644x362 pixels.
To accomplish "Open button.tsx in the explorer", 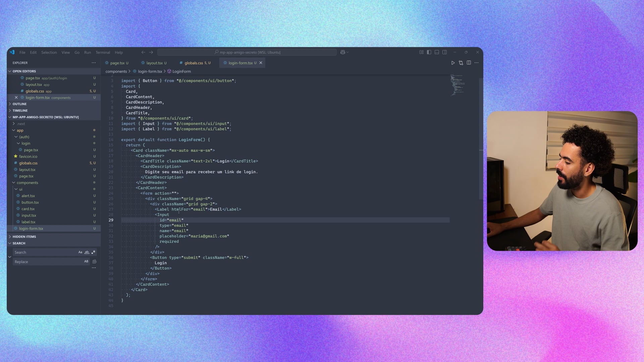I will tap(30, 202).
